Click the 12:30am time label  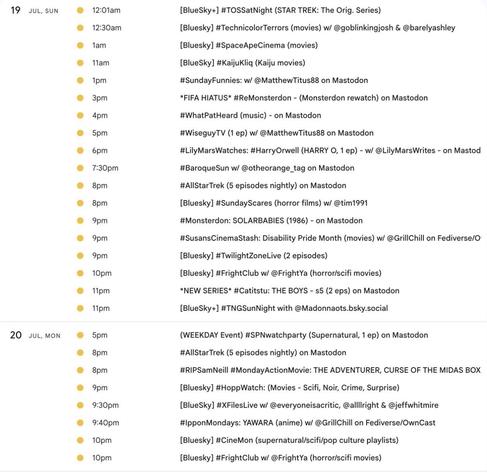107,28
